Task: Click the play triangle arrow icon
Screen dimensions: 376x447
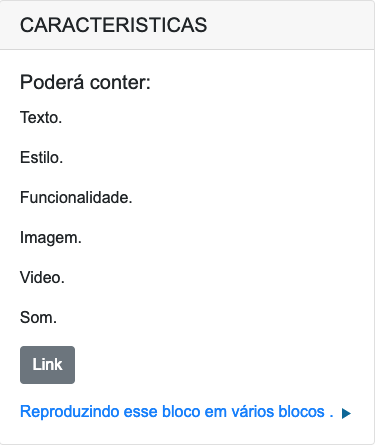Action: pyautogui.click(x=346, y=413)
